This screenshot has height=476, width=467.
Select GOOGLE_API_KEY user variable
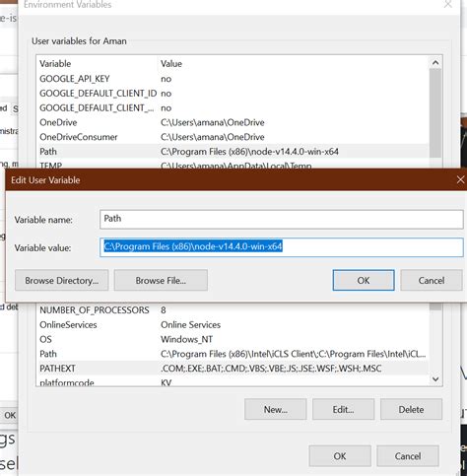tap(233, 79)
